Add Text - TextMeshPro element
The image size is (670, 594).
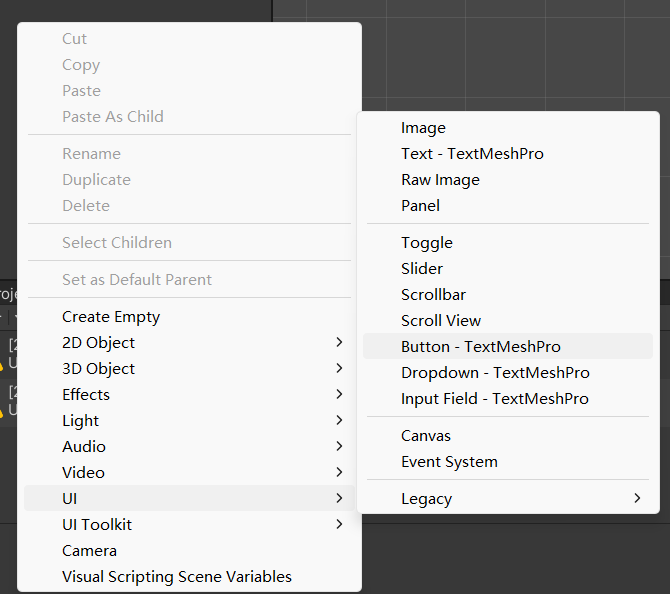[x=472, y=154]
